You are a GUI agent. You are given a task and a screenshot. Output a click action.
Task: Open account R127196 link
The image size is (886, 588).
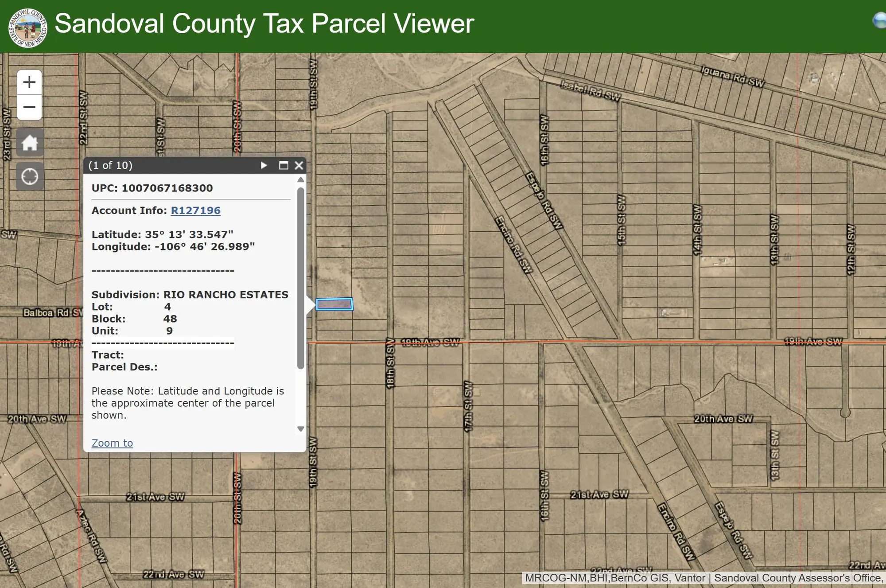(195, 210)
